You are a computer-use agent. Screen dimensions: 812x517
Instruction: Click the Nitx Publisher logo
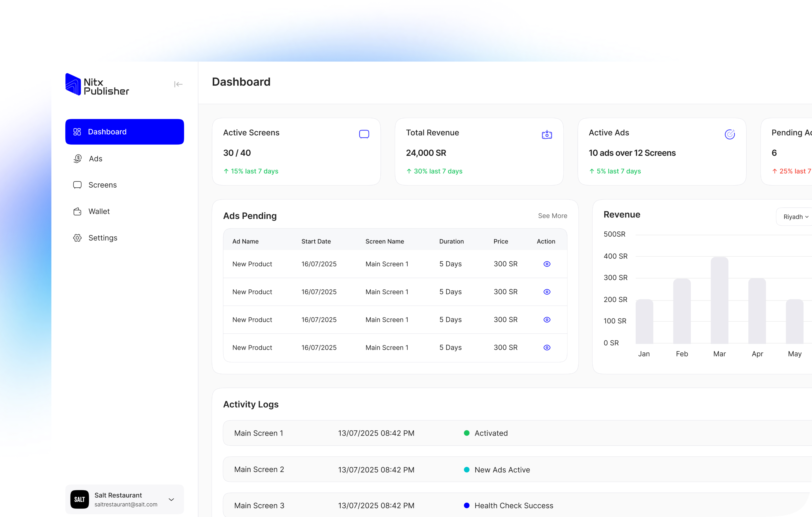(97, 84)
